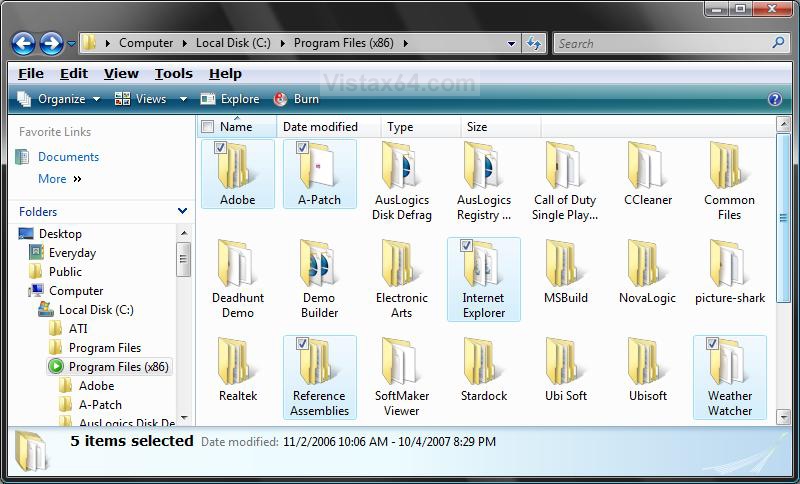
Task: Select the AusLogics Disk Defrag folder
Action: point(402,182)
